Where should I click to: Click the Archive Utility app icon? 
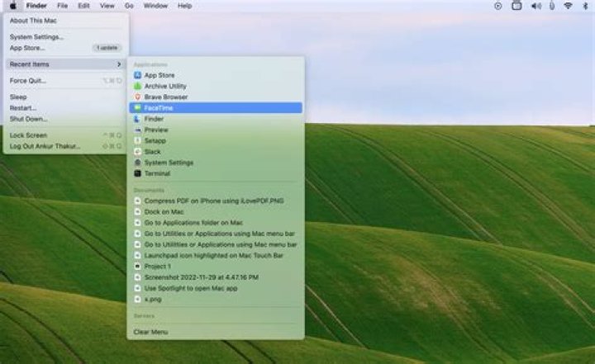pos(138,86)
